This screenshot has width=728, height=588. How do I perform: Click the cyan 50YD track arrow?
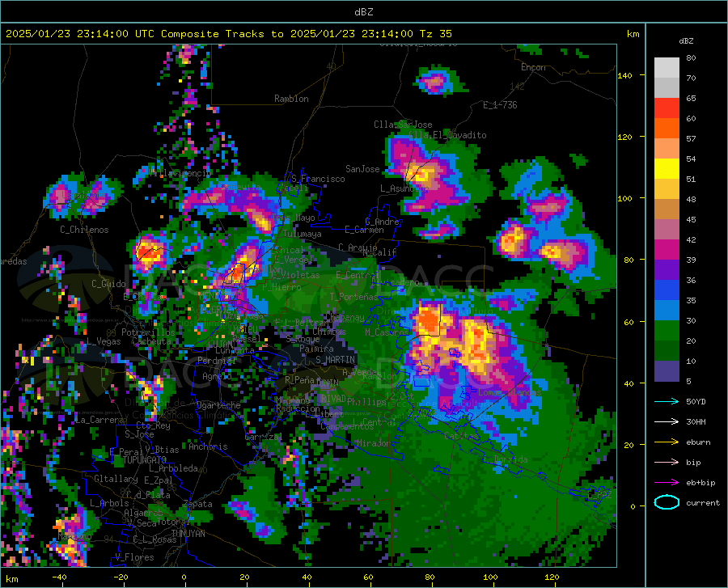coord(667,401)
